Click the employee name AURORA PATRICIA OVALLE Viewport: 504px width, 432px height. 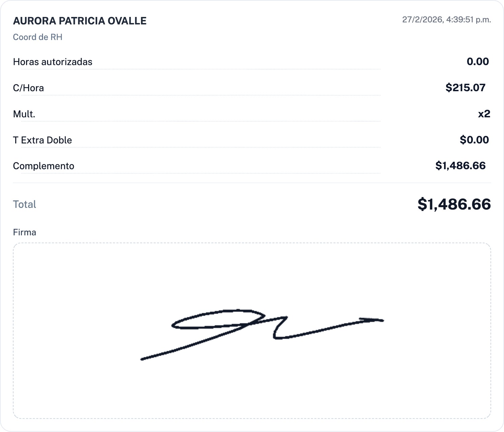80,21
